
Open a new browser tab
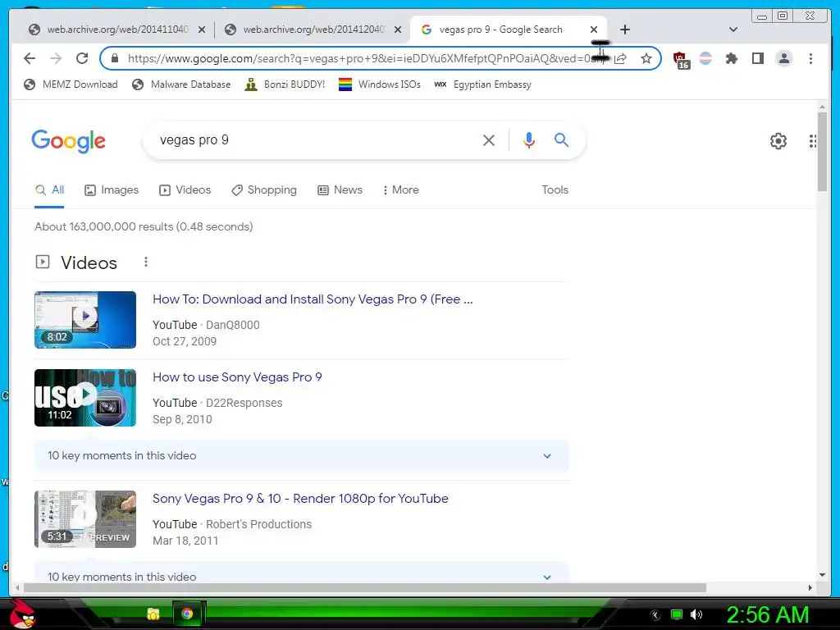pyautogui.click(x=624, y=30)
